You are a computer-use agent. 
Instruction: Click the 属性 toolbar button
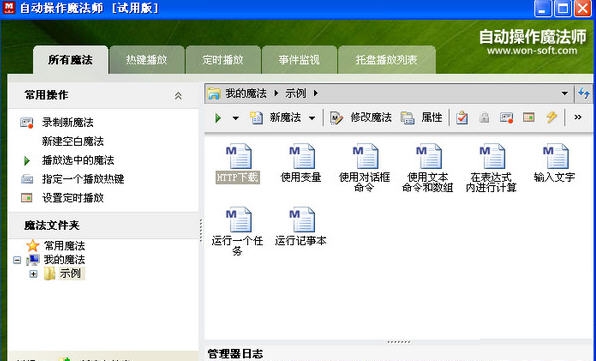point(422,118)
